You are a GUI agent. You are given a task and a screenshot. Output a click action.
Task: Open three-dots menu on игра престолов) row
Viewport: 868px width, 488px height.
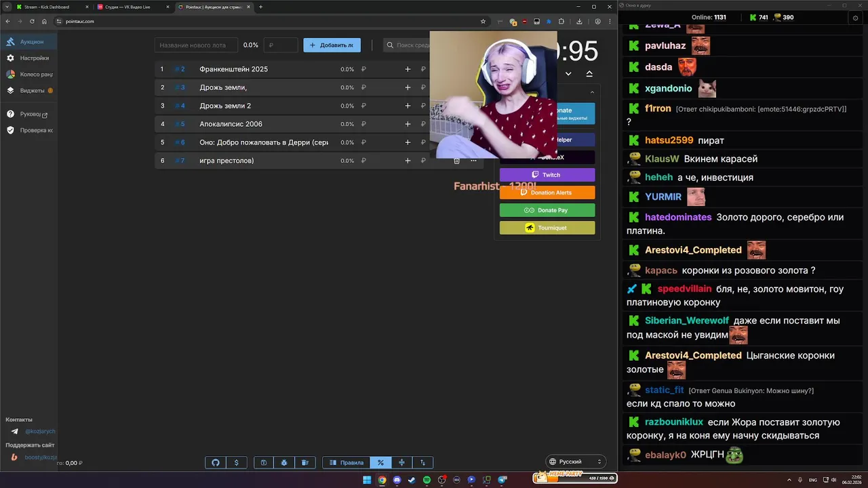(x=473, y=161)
